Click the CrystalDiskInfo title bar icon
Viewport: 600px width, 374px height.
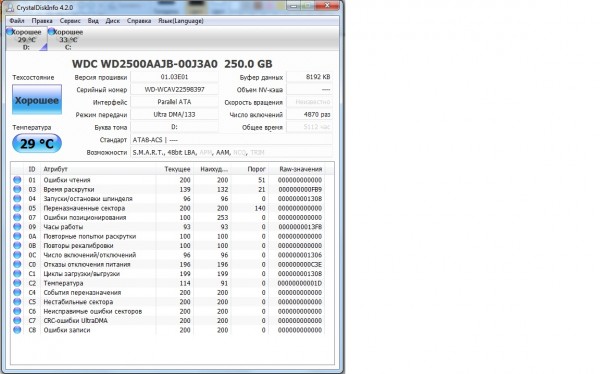(10, 7)
